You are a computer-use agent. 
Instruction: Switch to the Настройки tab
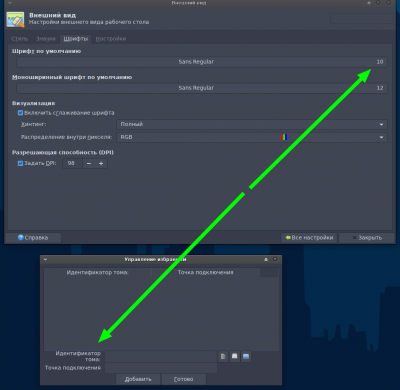click(111, 39)
